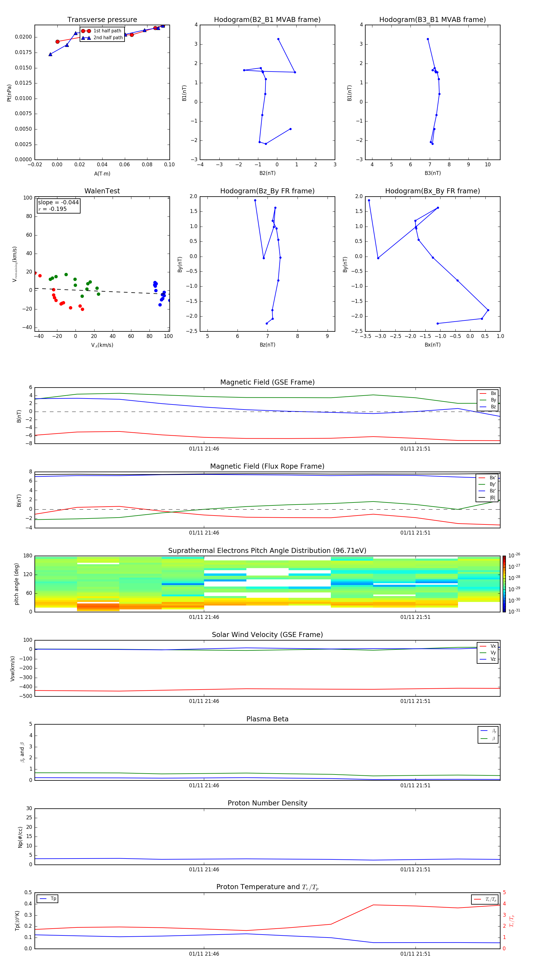Click the 'A(T·m)' x-axis label
The height and width of the screenshot is (980, 535).
[x=102, y=173]
